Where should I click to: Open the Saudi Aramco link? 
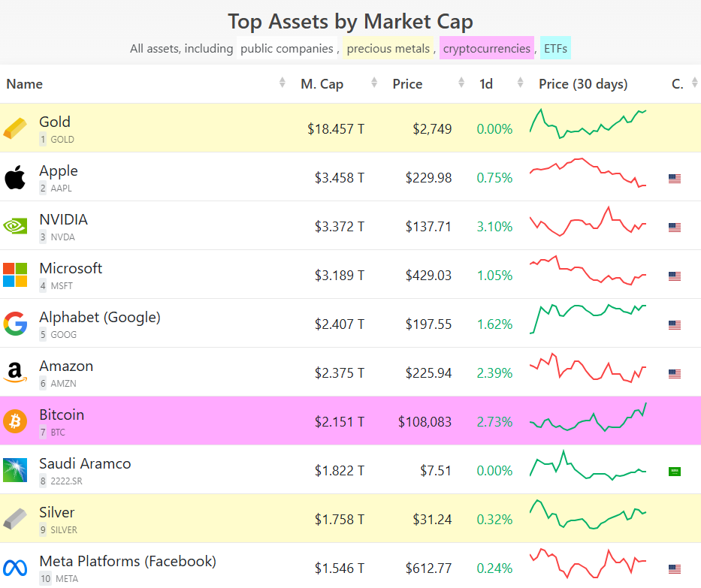tap(85, 463)
